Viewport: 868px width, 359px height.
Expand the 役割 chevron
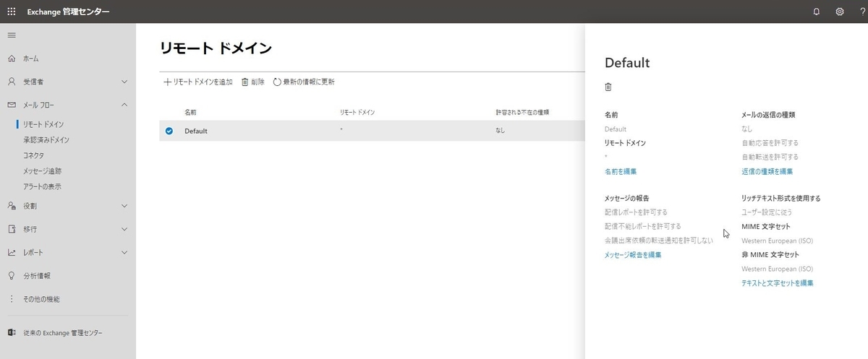coord(124,206)
